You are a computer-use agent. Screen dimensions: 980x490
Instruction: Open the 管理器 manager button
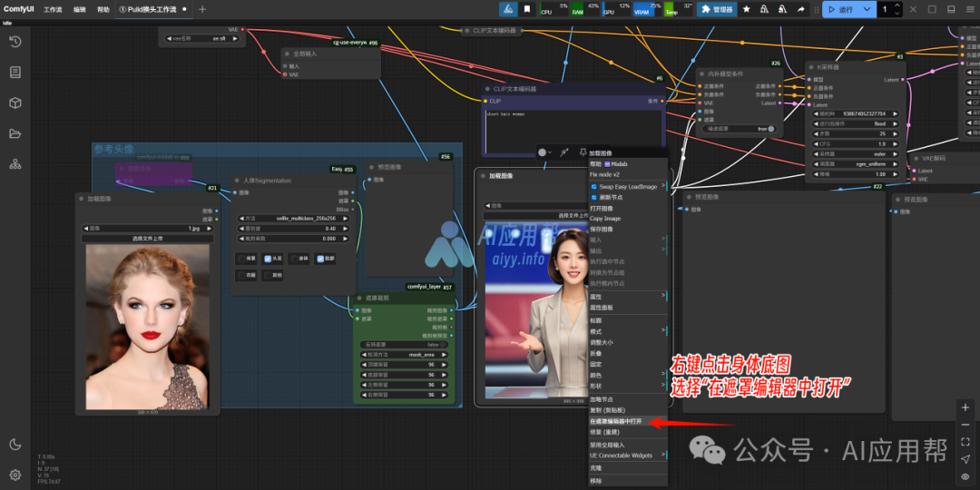[718, 9]
